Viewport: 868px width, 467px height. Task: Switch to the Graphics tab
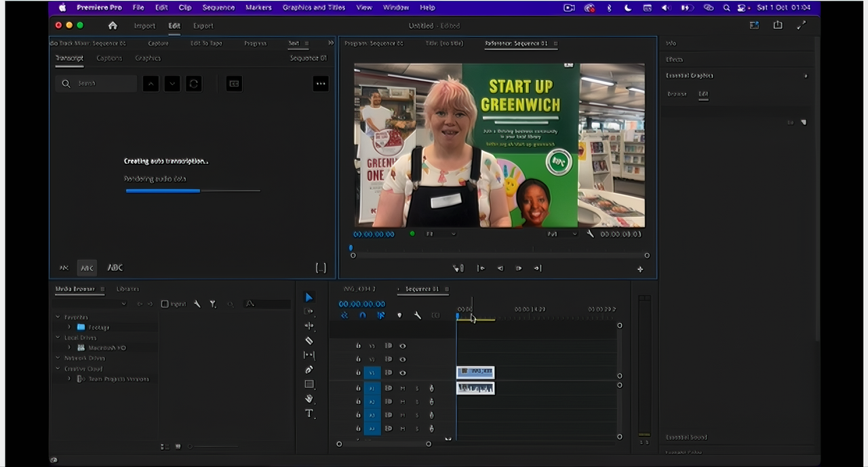coord(148,58)
